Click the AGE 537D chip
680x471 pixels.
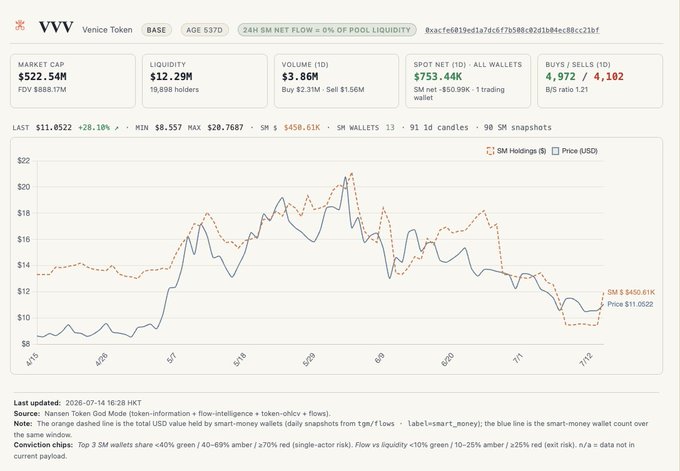(204, 30)
